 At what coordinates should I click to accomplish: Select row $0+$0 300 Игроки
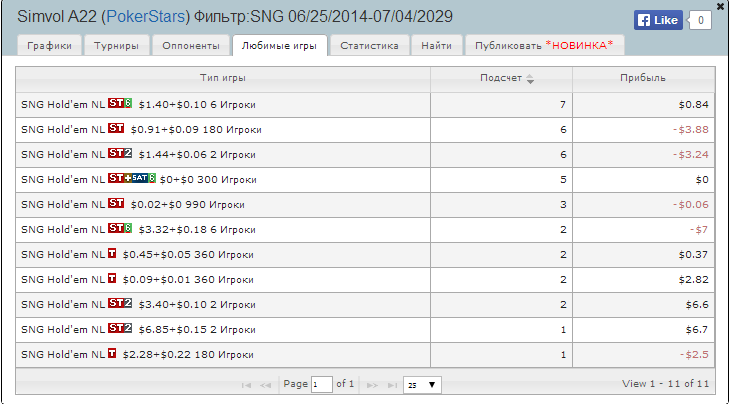pyautogui.click(x=365, y=180)
